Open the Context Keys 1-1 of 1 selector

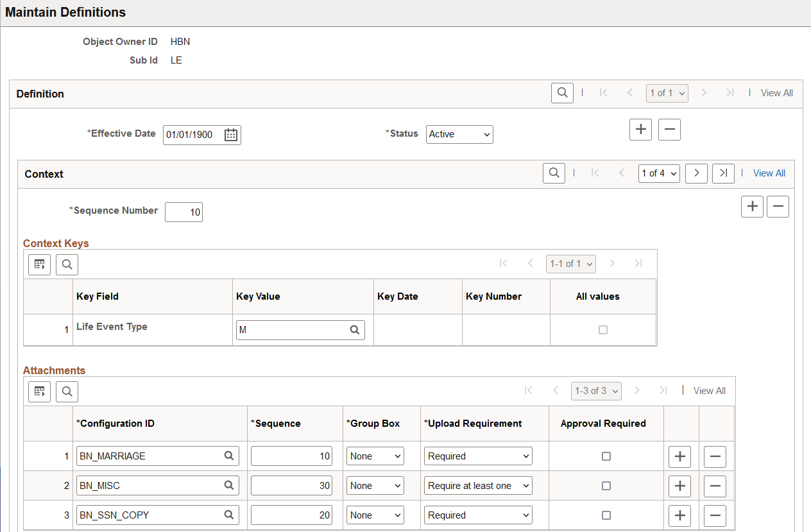point(571,264)
